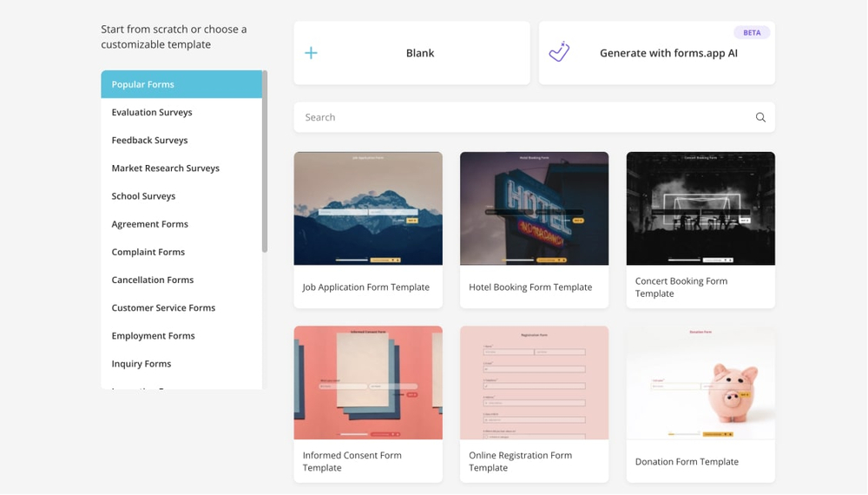868x495 pixels.
Task: Select Market Research Surveys category
Action: [165, 168]
